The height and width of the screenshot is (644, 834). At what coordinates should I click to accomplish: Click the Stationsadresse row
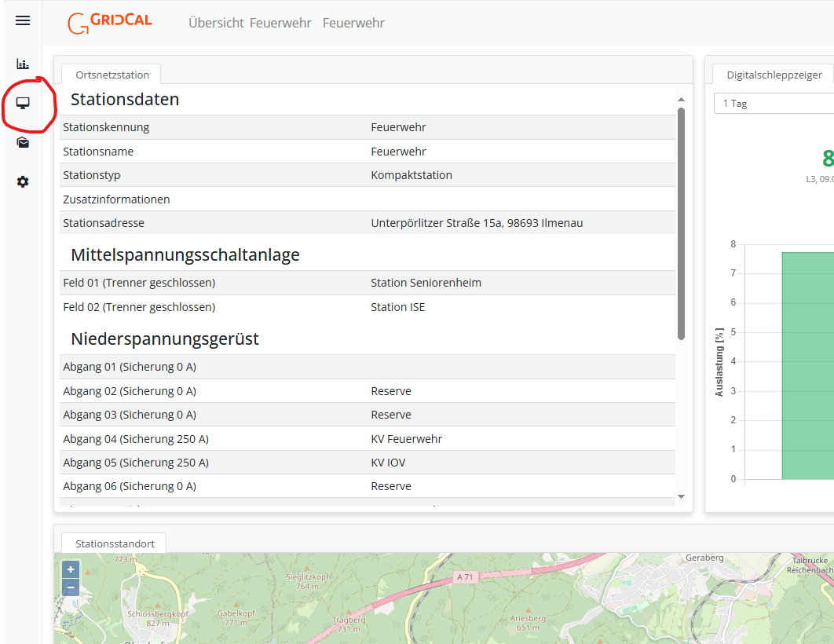[x=367, y=223]
